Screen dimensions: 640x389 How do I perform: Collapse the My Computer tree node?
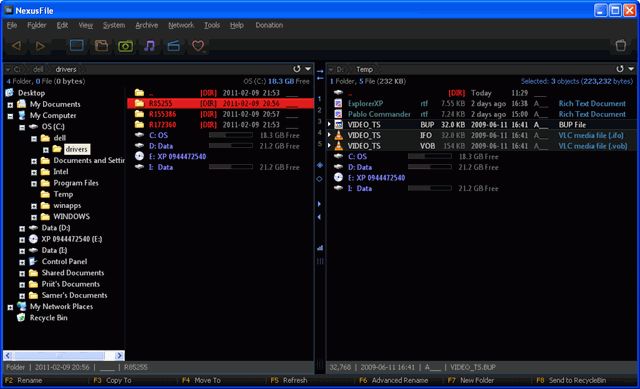coord(10,116)
